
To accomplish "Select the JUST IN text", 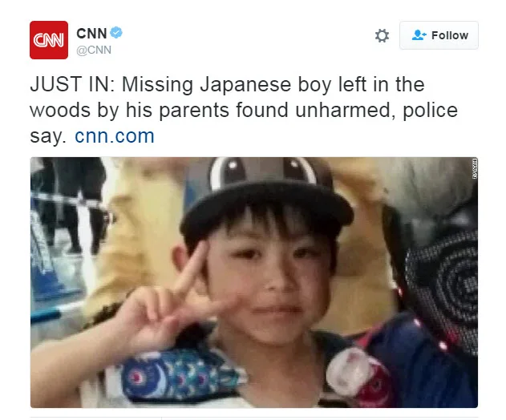I will [x=72, y=84].
